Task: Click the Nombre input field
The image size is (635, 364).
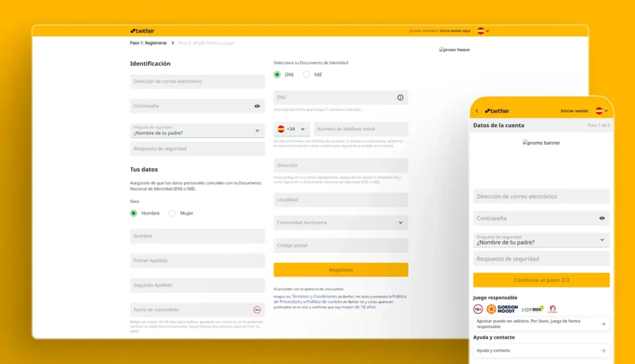Action: (x=197, y=236)
